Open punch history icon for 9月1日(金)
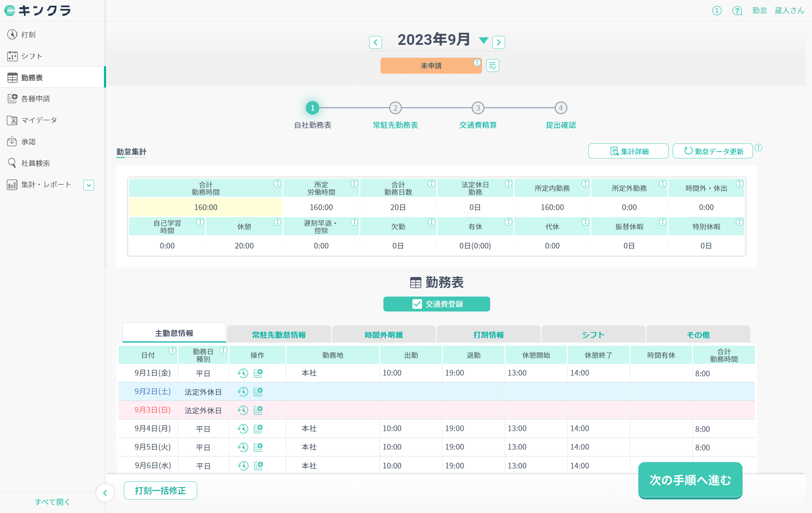The image size is (812, 513). [243, 373]
